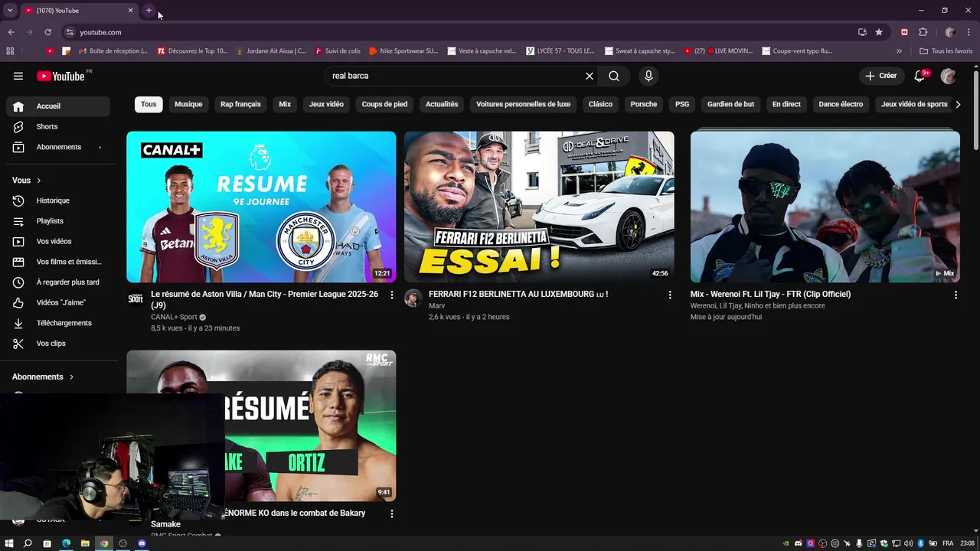This screenshot has height=551, width=980.
Task: Open Discord from the taskbar
Action: (x=142, y=543)
